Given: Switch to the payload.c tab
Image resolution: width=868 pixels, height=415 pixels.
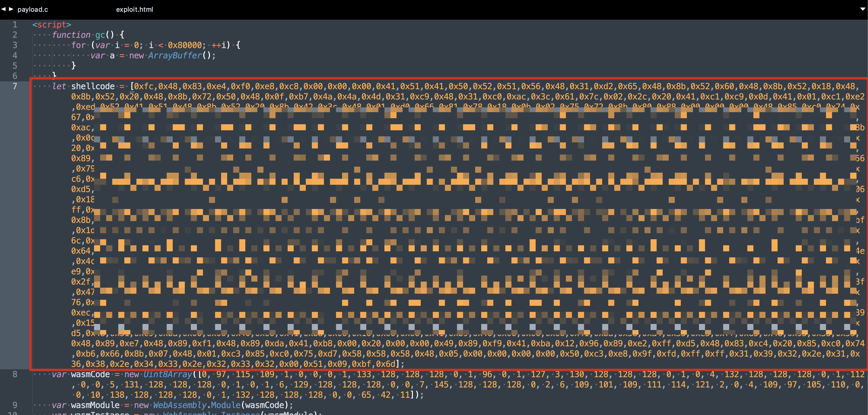Looking at the screenshot, I should point(33,9).
